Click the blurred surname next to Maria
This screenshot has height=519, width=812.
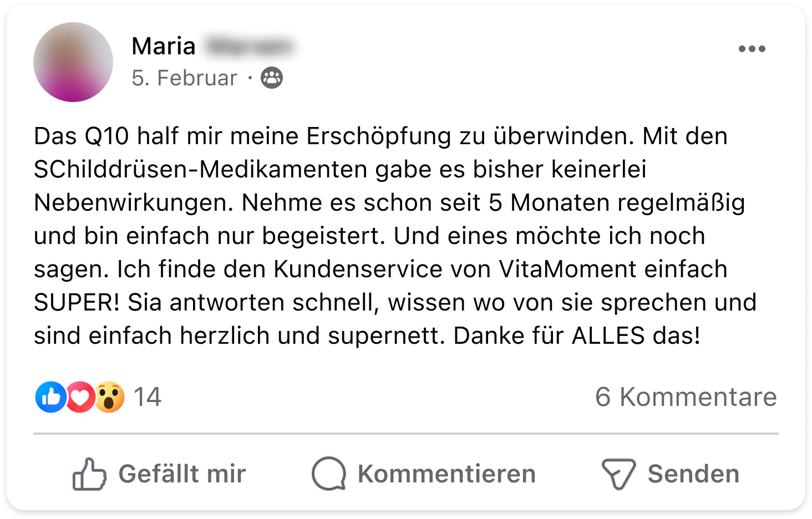pyautogui.click(x=249, y=47)
